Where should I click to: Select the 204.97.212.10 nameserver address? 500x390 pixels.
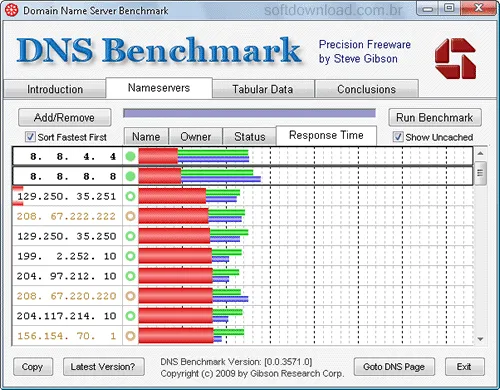click(67, 276)
